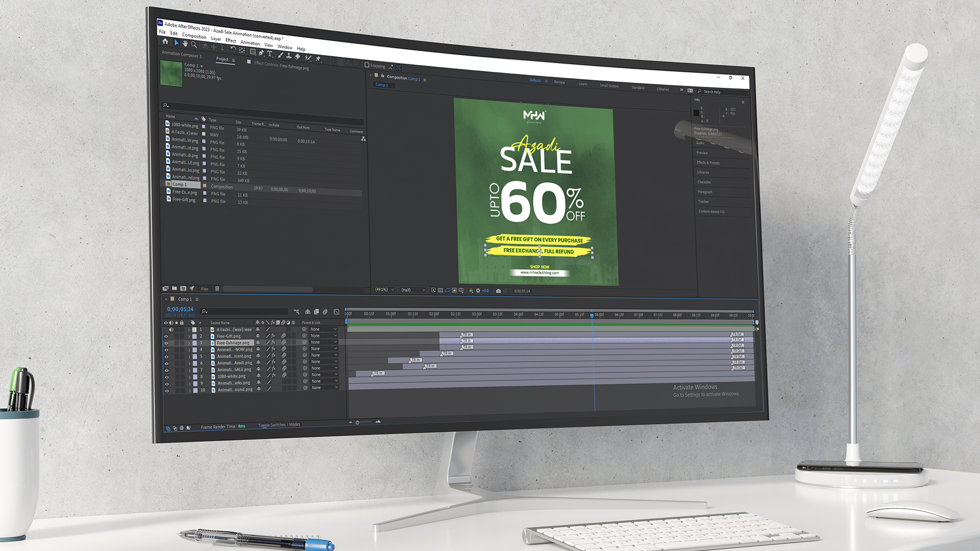980x551 pixels.
Task: Select the Pen tool
Action: point(261,54)
